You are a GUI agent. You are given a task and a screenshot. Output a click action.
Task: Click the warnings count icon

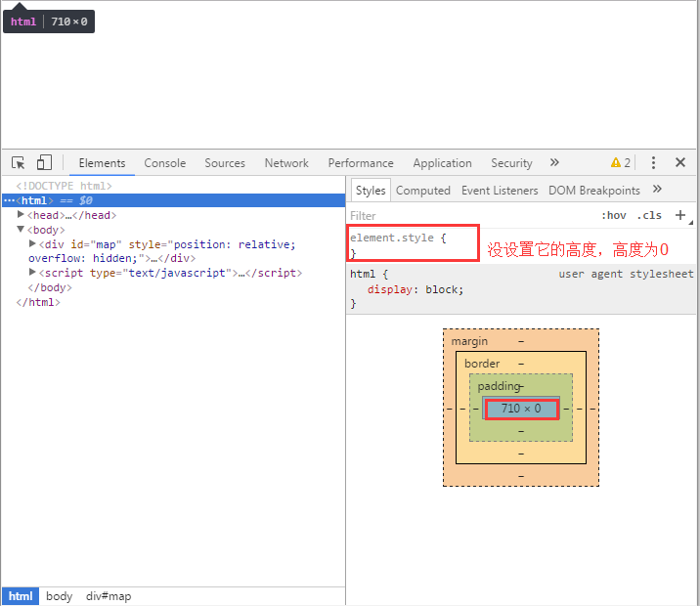point(621,162)
